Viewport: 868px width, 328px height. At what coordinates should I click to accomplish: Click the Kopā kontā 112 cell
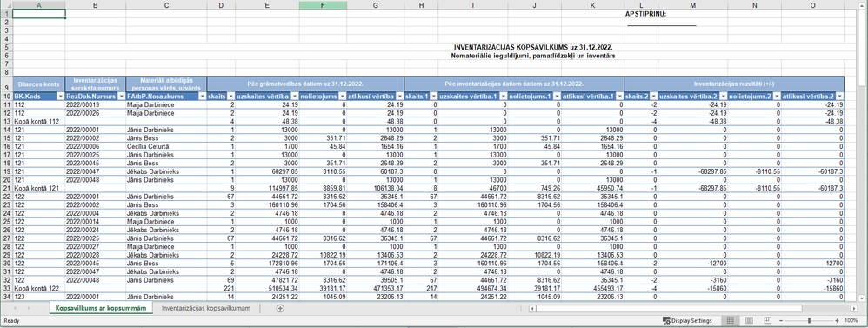(39, 121)
